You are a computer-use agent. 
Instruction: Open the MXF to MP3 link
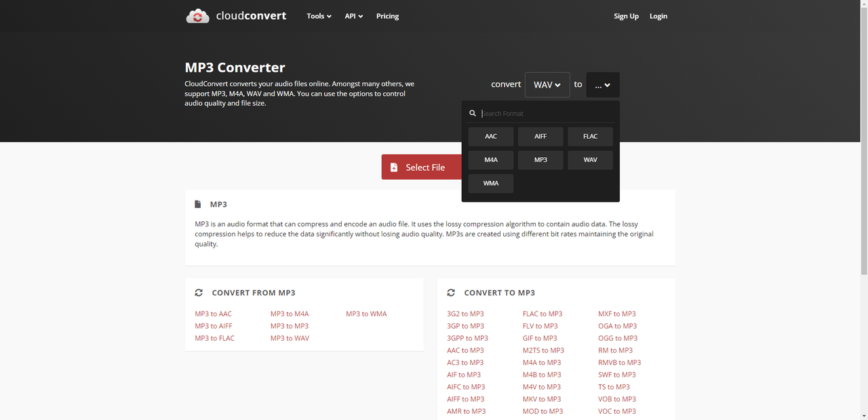click(617, 314)
